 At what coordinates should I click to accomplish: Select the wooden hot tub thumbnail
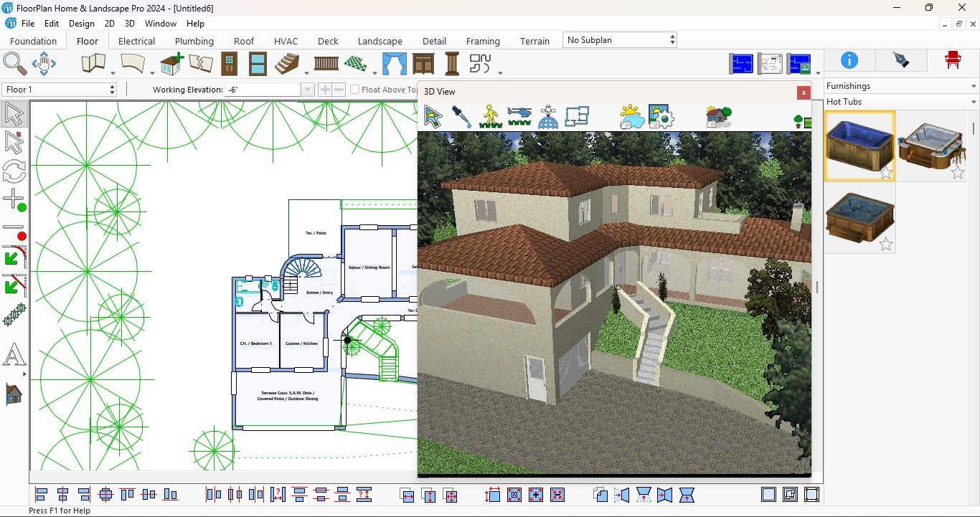tap(932, 146)
